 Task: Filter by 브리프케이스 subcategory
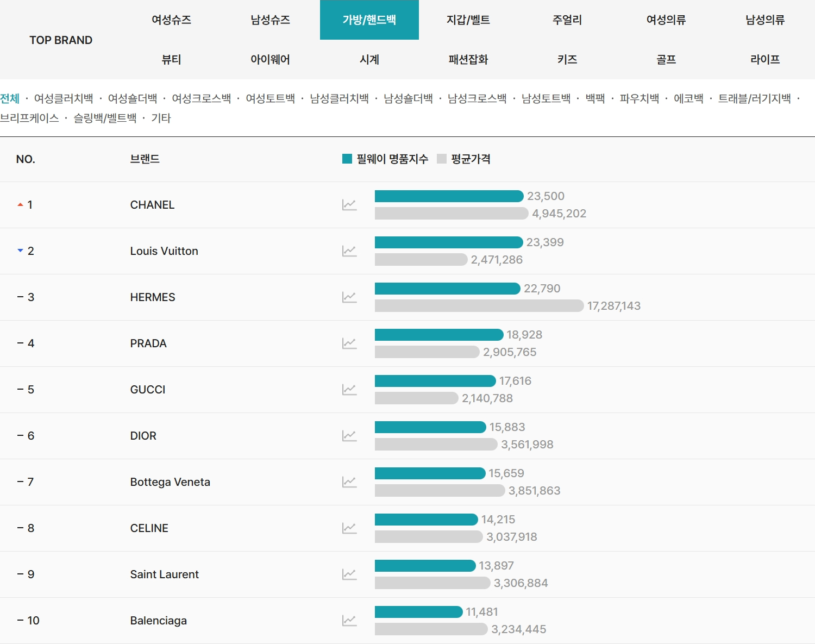[x=29, y=118]
